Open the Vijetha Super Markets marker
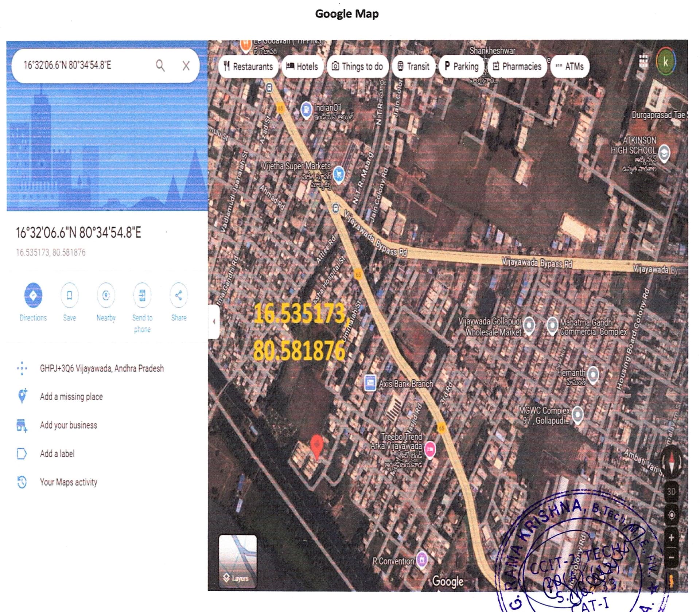This screenshot has height=612, width=700. (x=339, y=174)
